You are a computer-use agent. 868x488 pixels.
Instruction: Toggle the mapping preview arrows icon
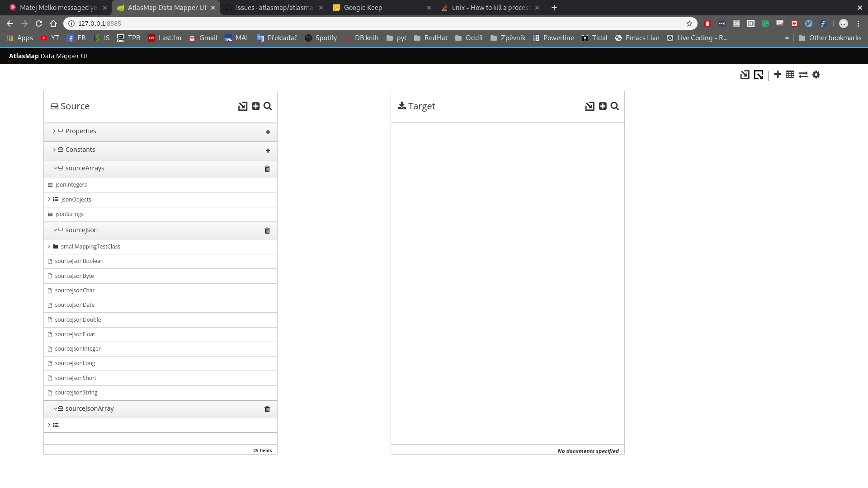coord(803,75)
